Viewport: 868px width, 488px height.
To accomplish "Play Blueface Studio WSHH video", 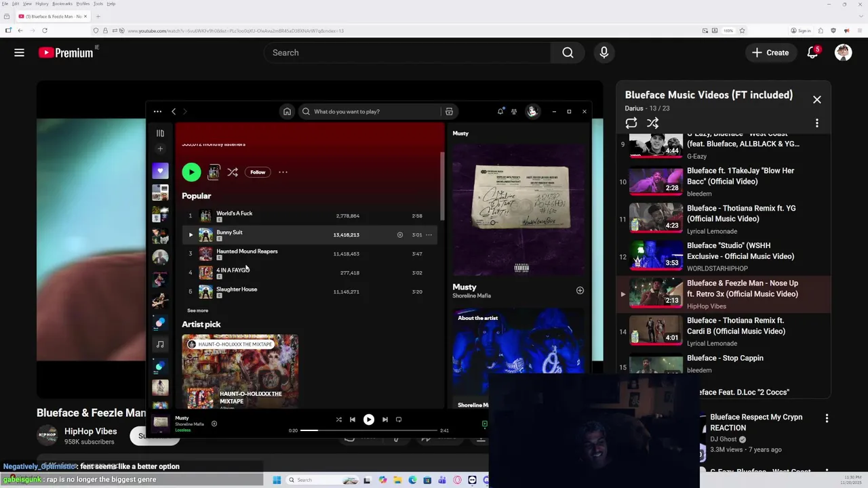I will pyautogui.click(x=723, y=256).
